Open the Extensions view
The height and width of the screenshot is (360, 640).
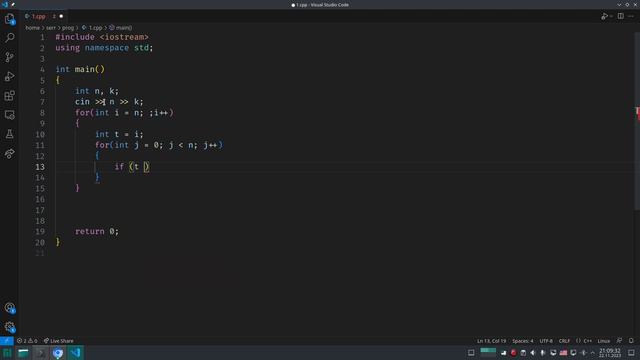point(9,96)
